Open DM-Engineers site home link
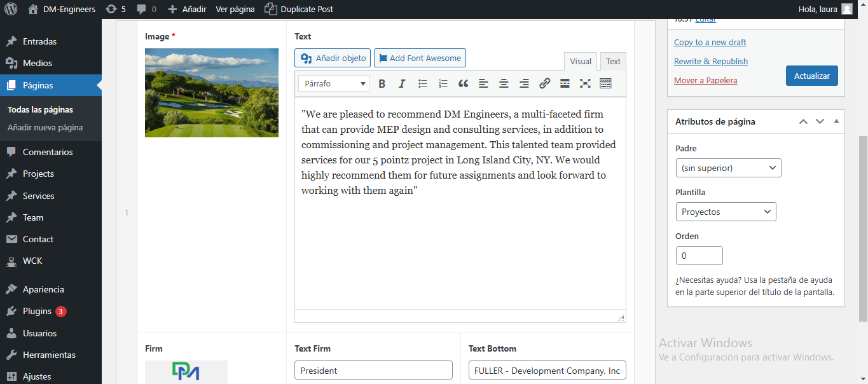The image size is (868, 384). click(x=62, y=9)
